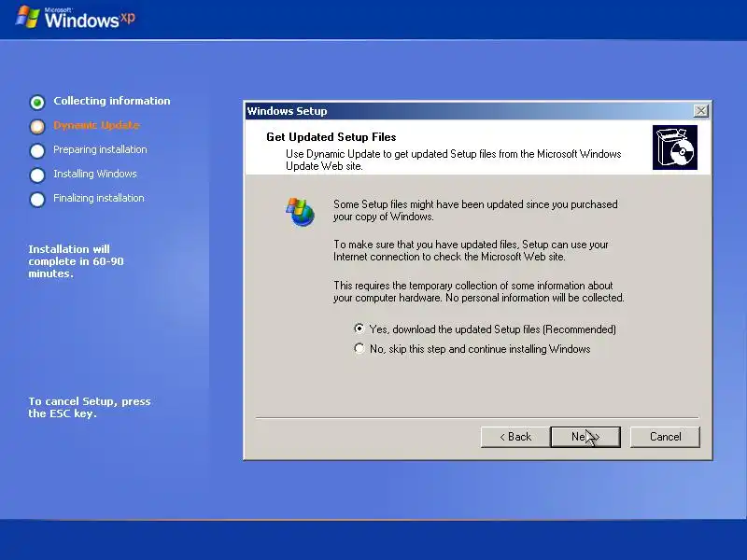Click the Use Dynamic Update description subtitle
747x560 pixels.
[453, 160]
